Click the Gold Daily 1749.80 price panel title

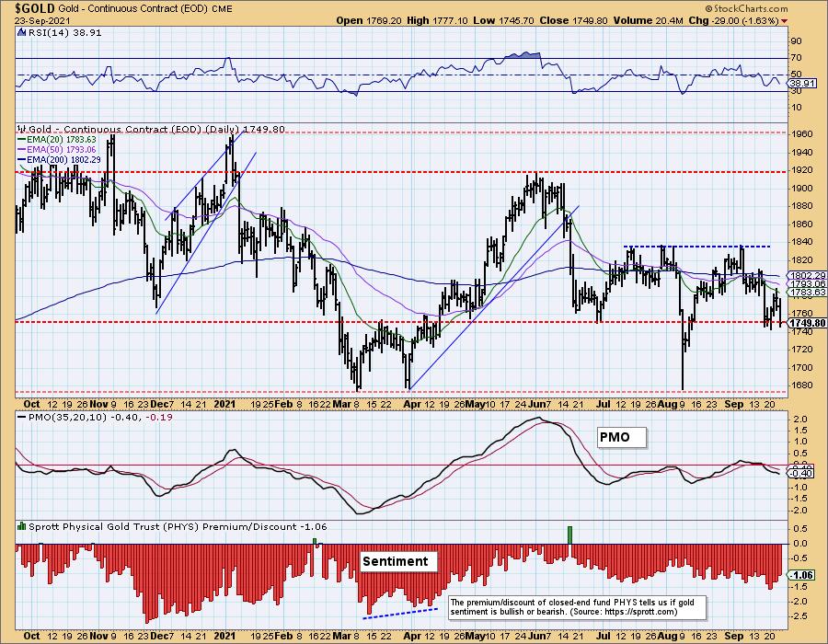coord(155,130)
